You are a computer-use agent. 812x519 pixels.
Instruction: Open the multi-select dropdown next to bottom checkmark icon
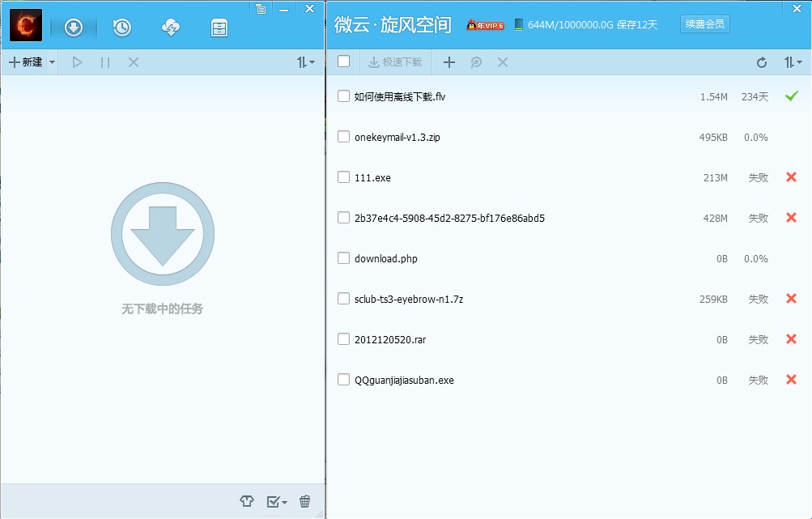284,501
